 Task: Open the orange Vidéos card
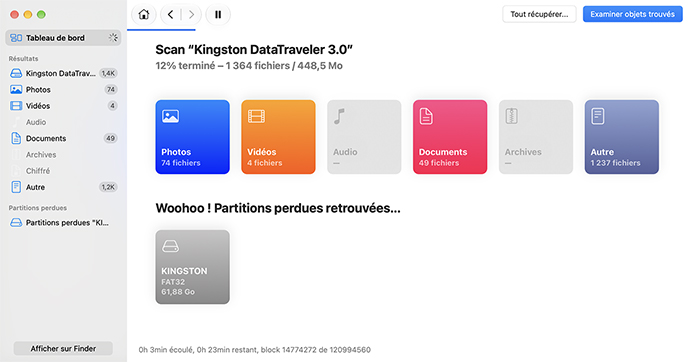pyautogui.click(x=278, y=137)
